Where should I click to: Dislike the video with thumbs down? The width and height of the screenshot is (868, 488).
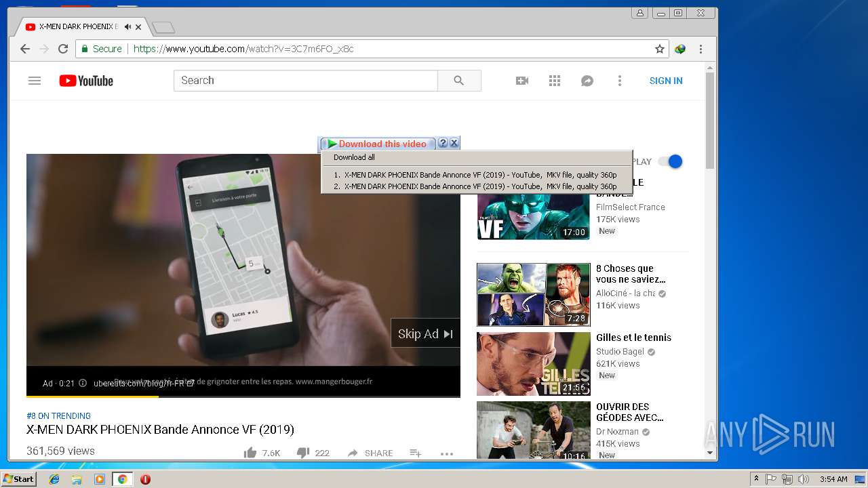(x=303, y=453)
